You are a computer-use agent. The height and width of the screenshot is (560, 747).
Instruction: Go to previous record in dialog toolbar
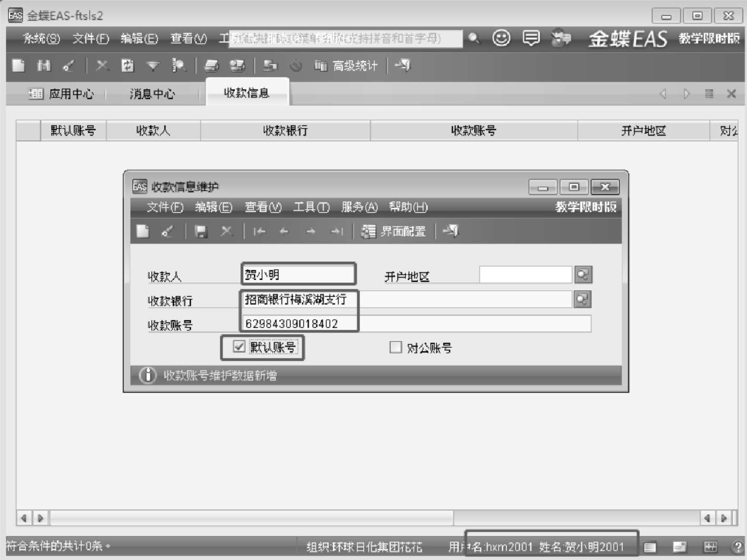pyautogui.click(x=284, y=231)
